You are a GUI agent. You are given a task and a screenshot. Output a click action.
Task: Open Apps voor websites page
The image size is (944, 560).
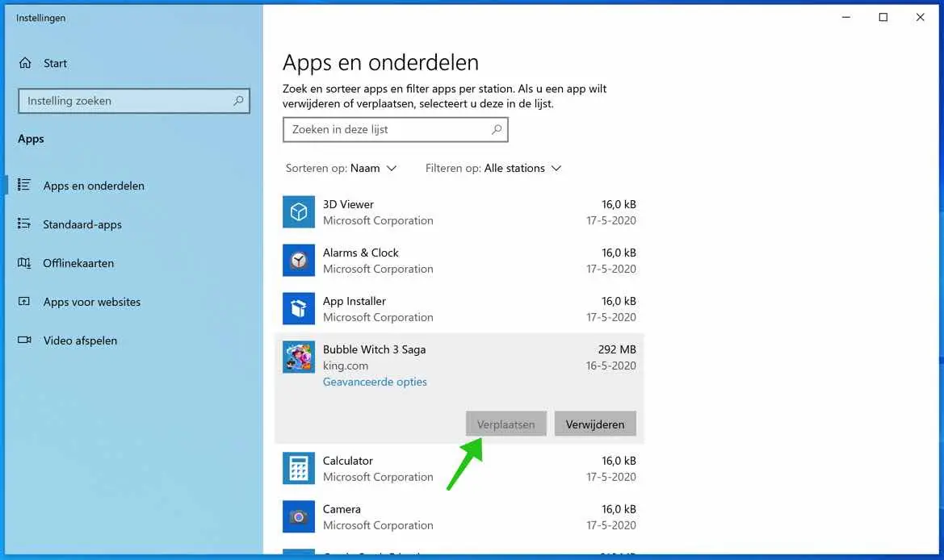[91, 302]
